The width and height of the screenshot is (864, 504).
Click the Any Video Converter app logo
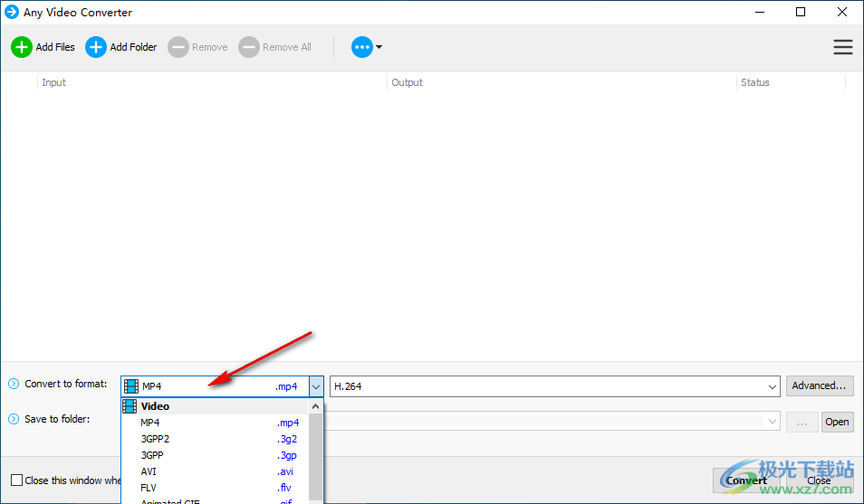click(11, 12)
